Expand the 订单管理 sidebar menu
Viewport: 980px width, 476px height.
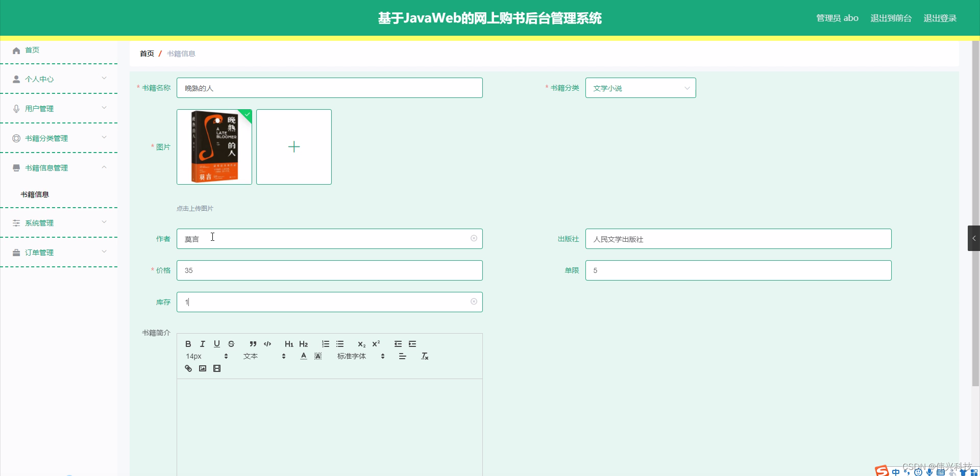[x=59, y=253]
